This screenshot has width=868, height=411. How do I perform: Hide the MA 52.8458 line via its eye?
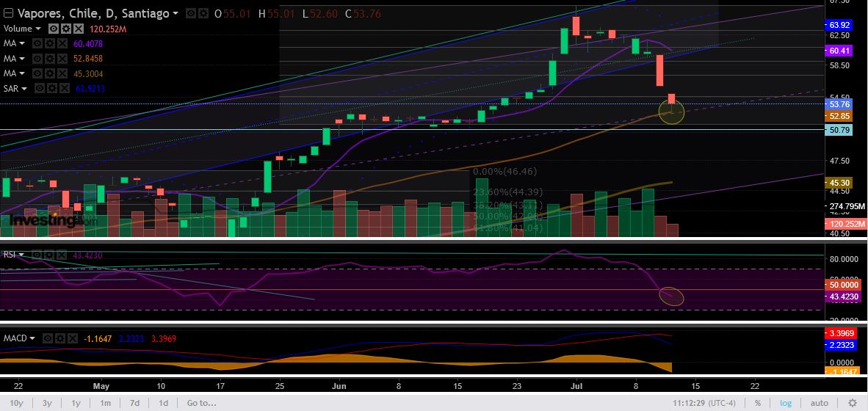[37, 58]
